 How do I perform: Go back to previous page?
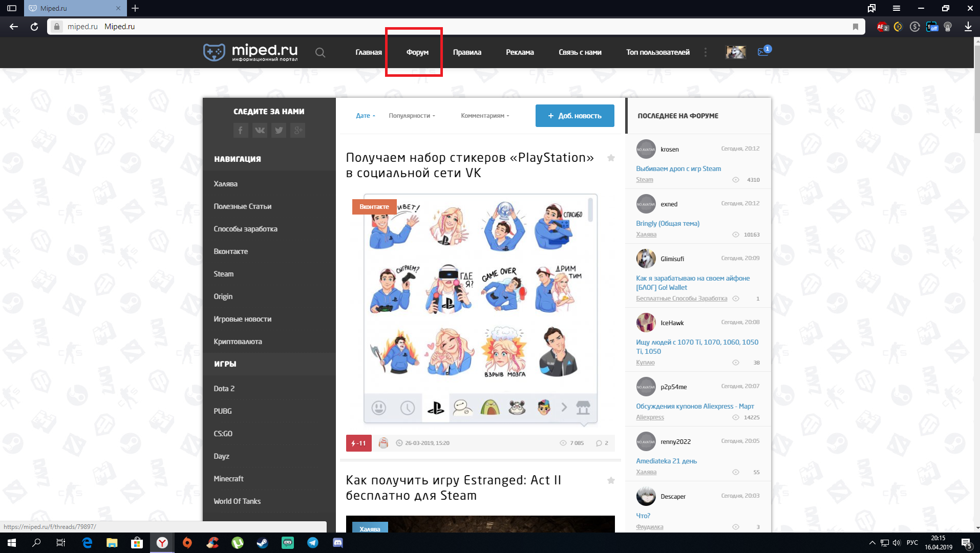pos(14,27)
